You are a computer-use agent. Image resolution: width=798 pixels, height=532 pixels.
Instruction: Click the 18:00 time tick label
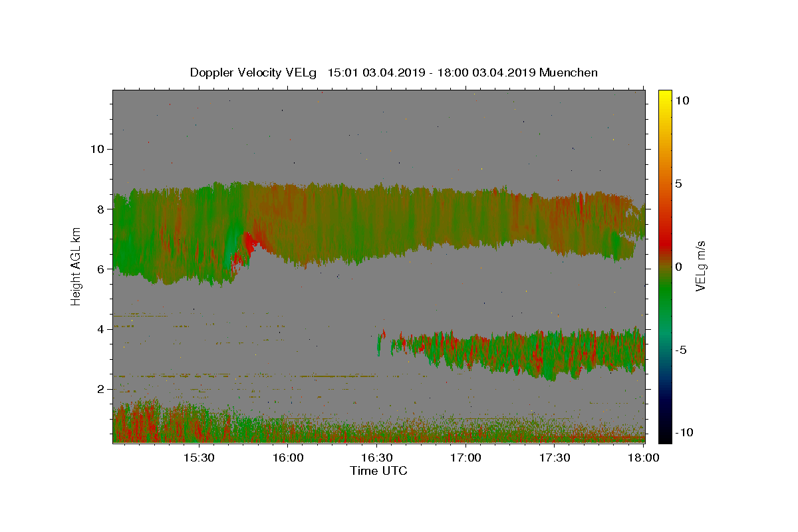[644, 458]
